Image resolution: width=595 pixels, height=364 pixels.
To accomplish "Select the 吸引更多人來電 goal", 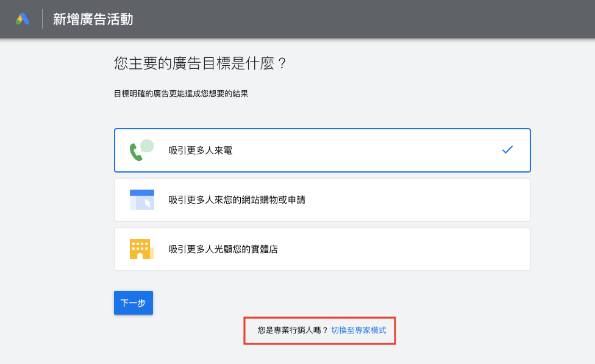I will (201, 151).
